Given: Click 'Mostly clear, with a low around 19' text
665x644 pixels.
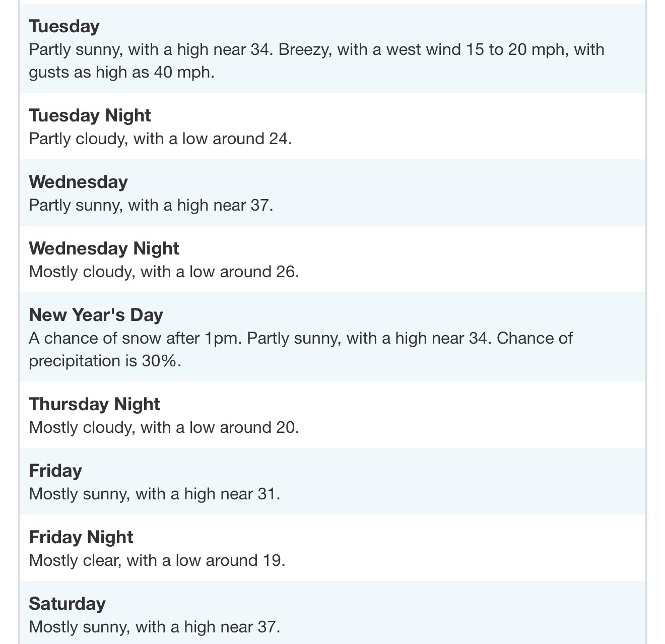Looking at the screenshot, I should [x=157, y=560].
